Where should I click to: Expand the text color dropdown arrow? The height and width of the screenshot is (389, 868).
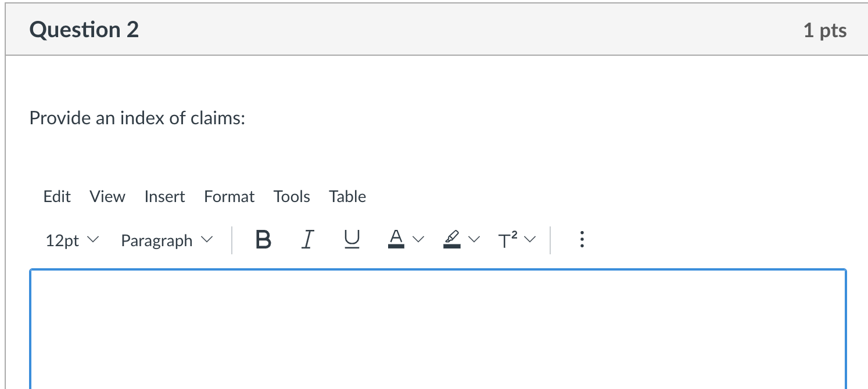419,240
